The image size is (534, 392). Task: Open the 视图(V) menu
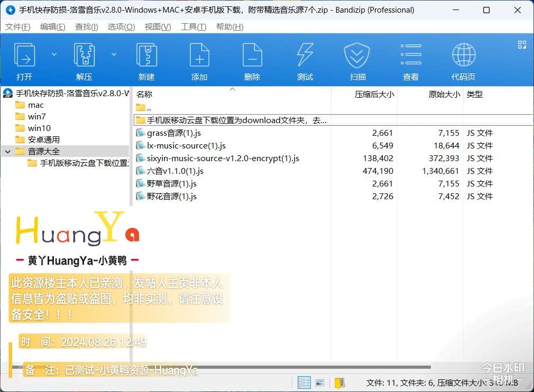tap(158, 27)
